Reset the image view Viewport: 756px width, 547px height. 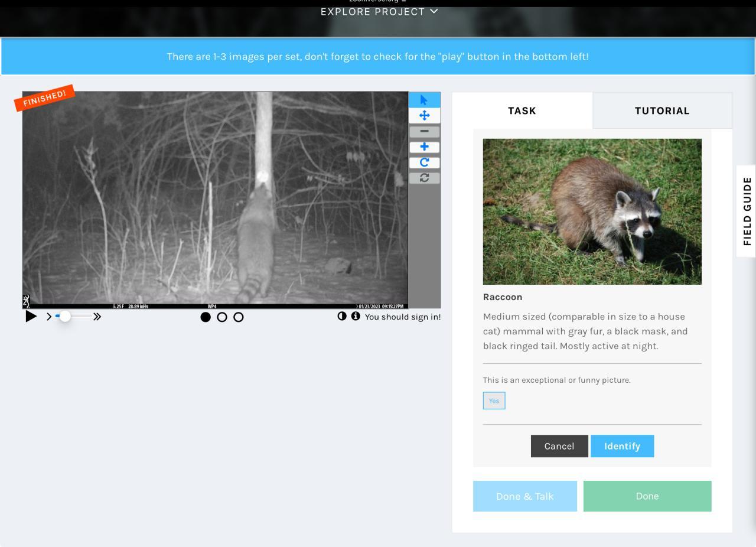click(424, 177)
